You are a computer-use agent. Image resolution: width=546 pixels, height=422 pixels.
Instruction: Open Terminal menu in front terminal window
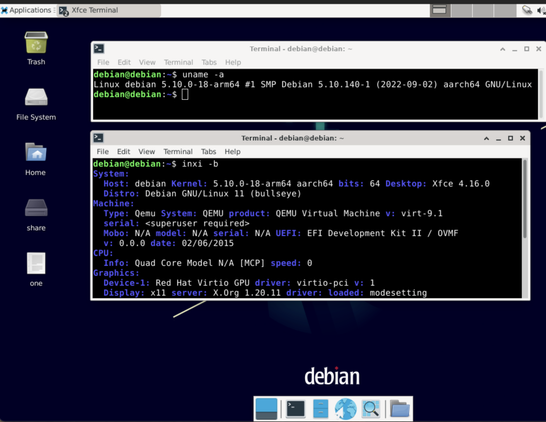(178, 151)
